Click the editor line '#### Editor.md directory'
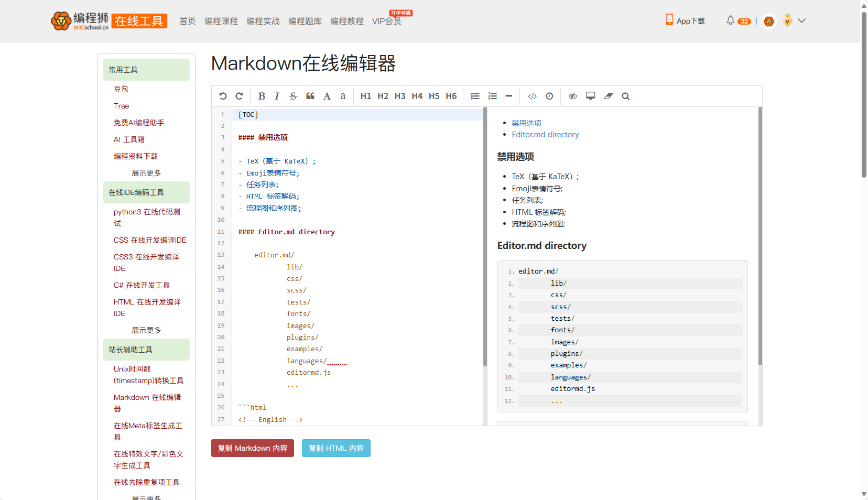The image size is (868, 500). [287, 232]
